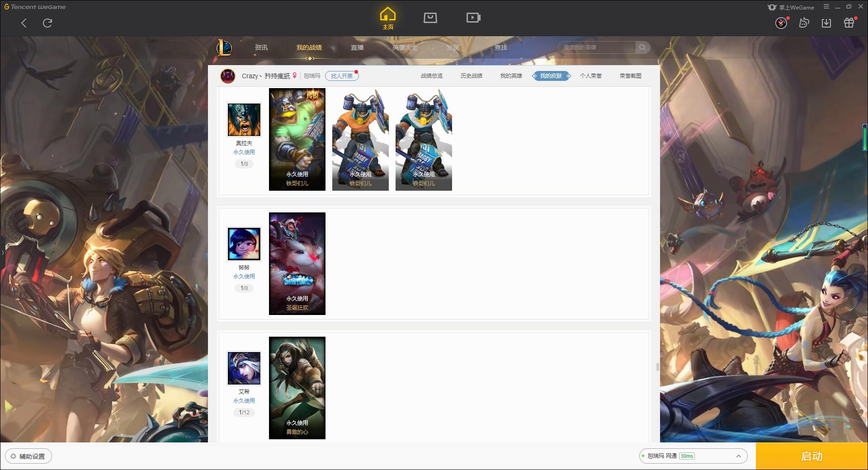Reload the page with refresh icon
Viewport: 868px width, 470px height.
47,23
